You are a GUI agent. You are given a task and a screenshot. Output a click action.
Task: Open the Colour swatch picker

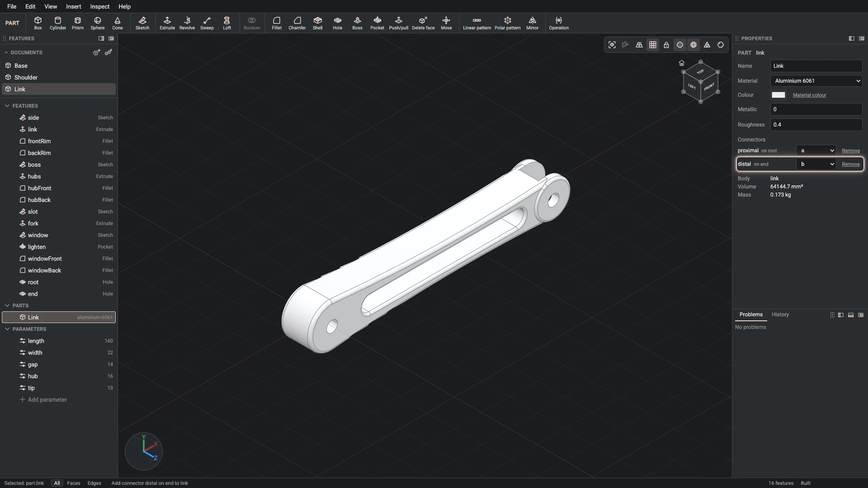pos(778,95)
